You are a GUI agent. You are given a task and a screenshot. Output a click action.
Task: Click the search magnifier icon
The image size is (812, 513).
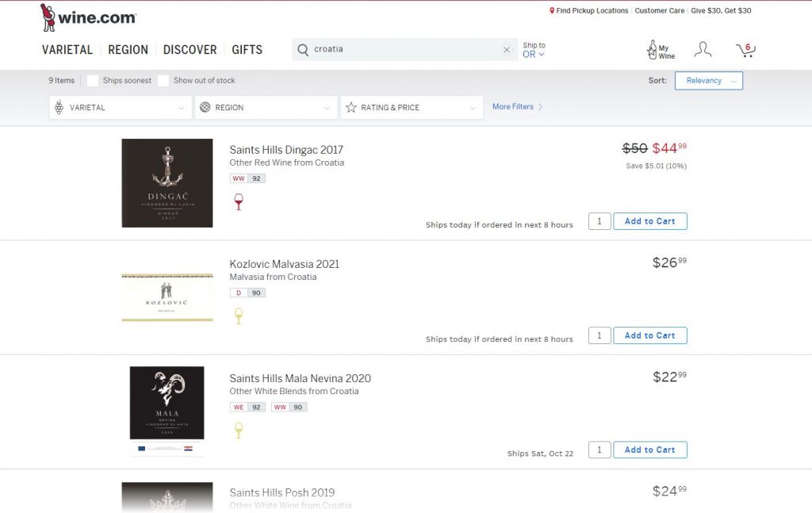pos(303,49)
